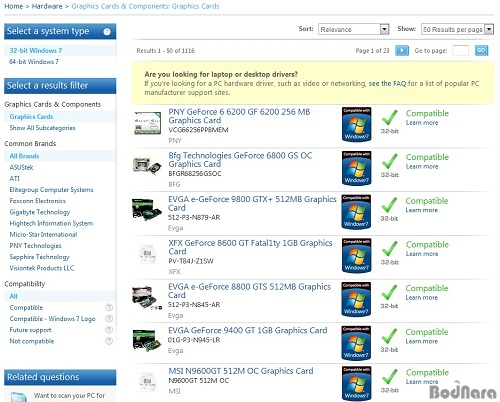Click the Related questions scan PC icon
The width and height of the screenshot is (500, 402).
[x=19, y=397]
